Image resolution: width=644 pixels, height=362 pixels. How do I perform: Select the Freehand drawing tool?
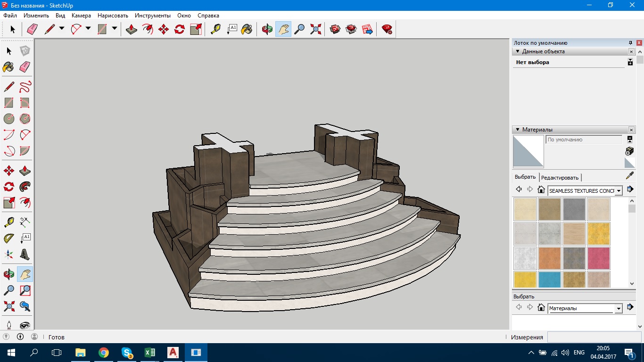25,87
